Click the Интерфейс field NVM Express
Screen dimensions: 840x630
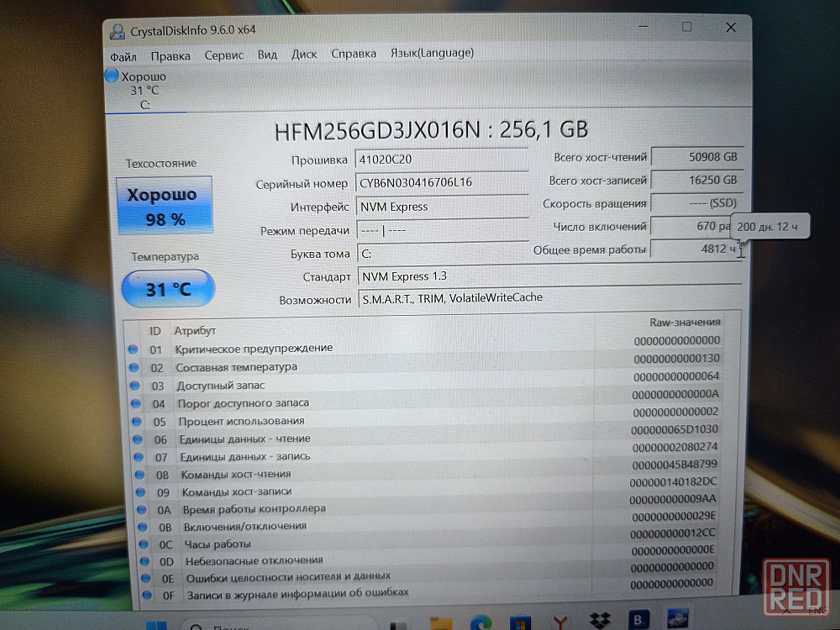point(442,207)
